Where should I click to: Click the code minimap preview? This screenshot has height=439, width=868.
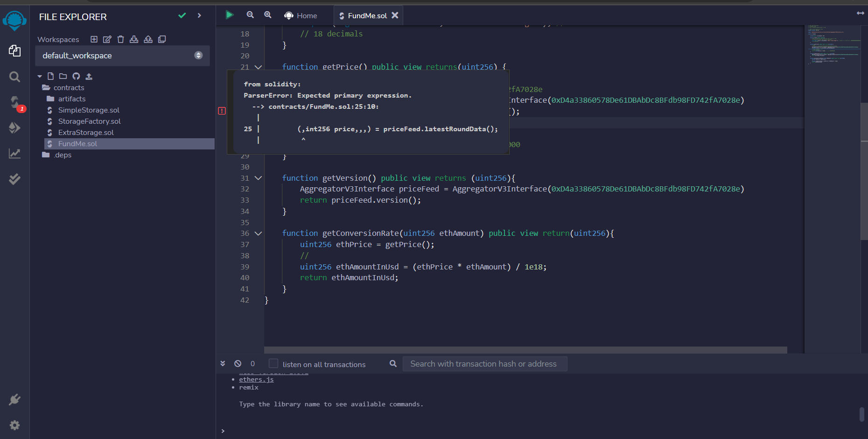pos(833,45)
